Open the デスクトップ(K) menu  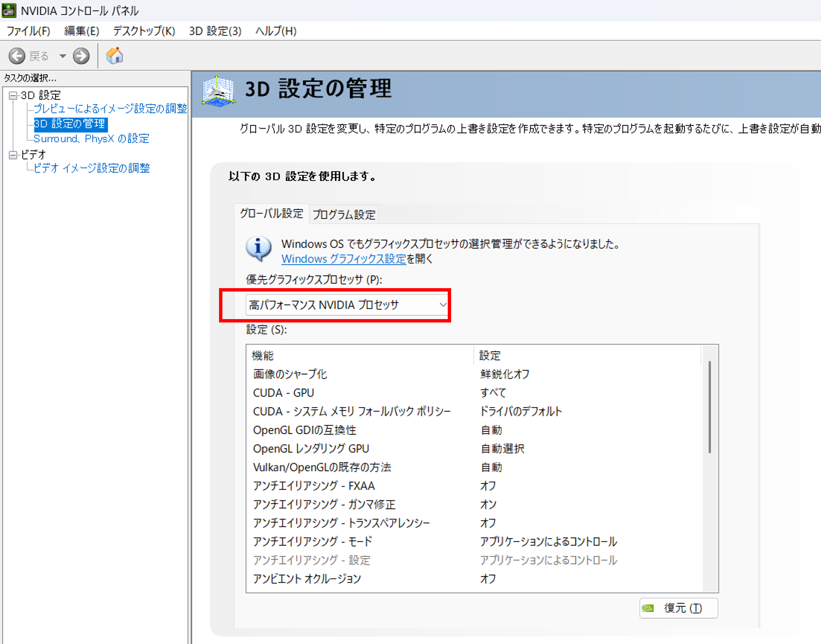144,31
